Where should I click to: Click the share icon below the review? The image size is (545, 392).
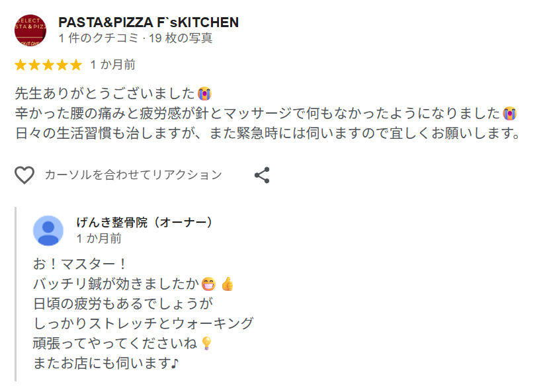point(262,175)
